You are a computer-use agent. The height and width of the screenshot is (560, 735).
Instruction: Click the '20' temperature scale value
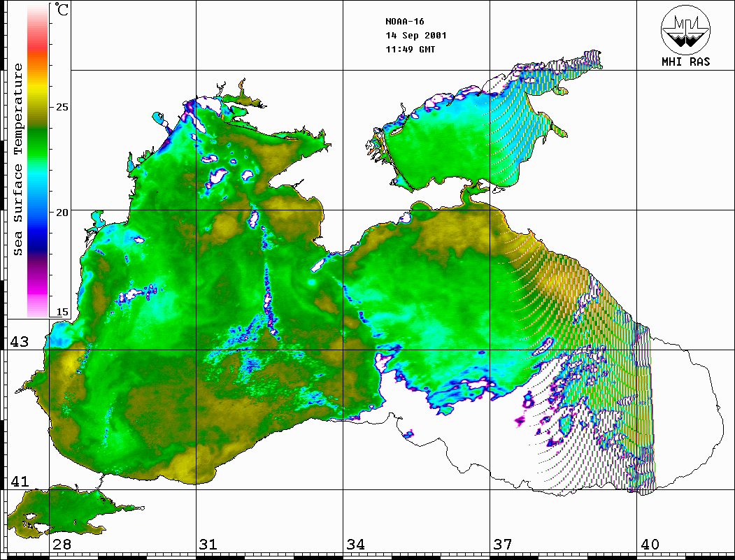click(x=62, y=213)
